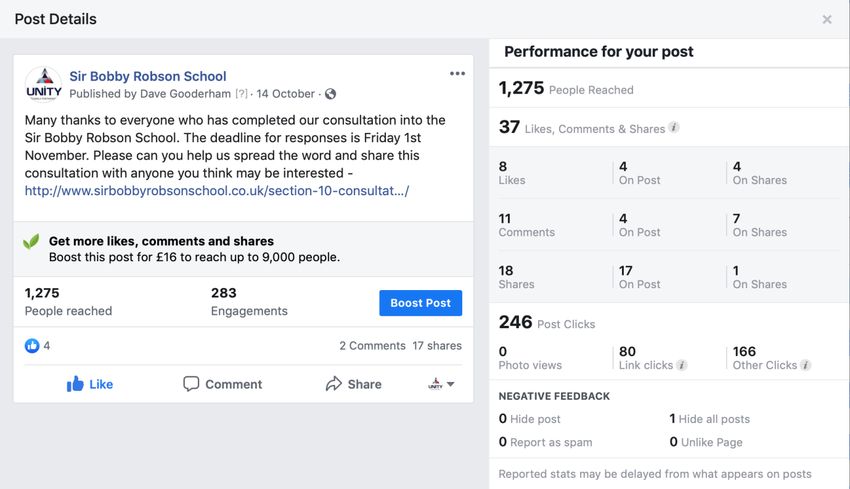The width and height of the screenshot is (850, 489).
Task: Open the three-dot post options menu
Action: coord(457,74)
